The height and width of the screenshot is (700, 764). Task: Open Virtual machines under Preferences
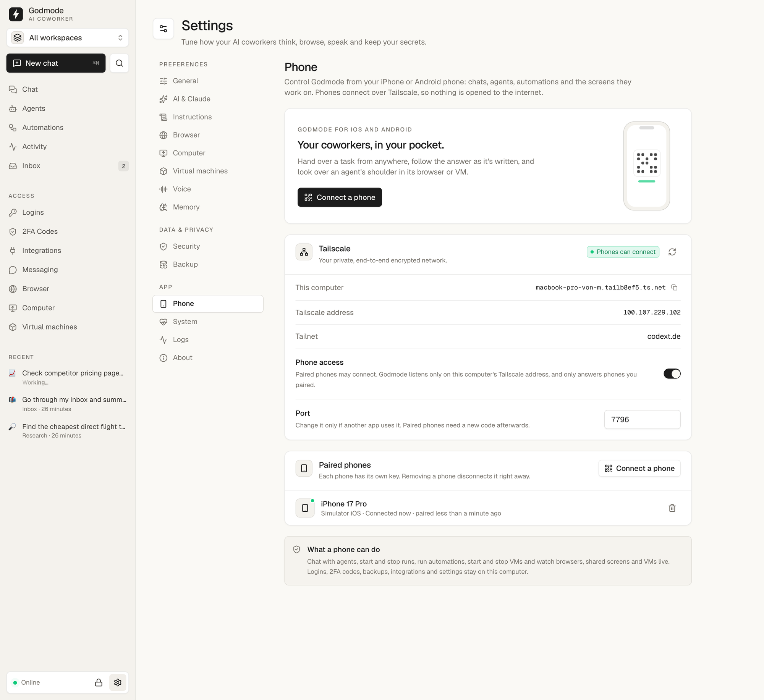(208, 171)
